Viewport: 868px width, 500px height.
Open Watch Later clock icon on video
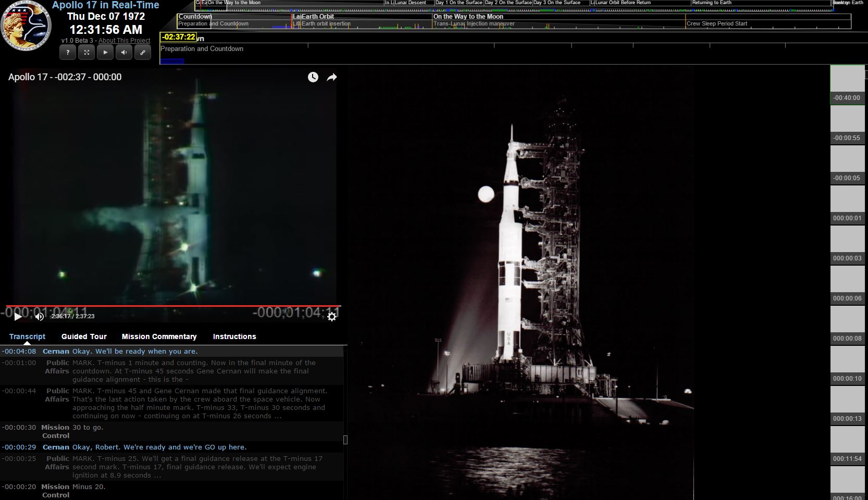[313, 77]
